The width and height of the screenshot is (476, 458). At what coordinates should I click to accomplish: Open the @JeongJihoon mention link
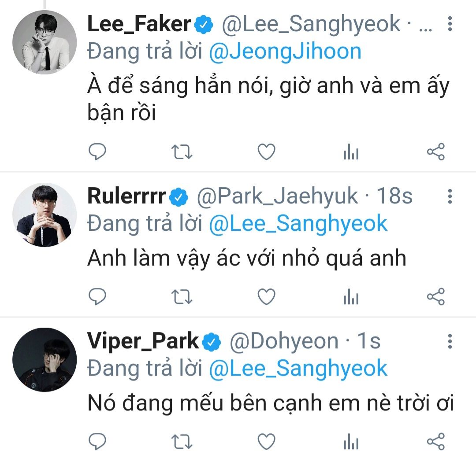(285, 52)
